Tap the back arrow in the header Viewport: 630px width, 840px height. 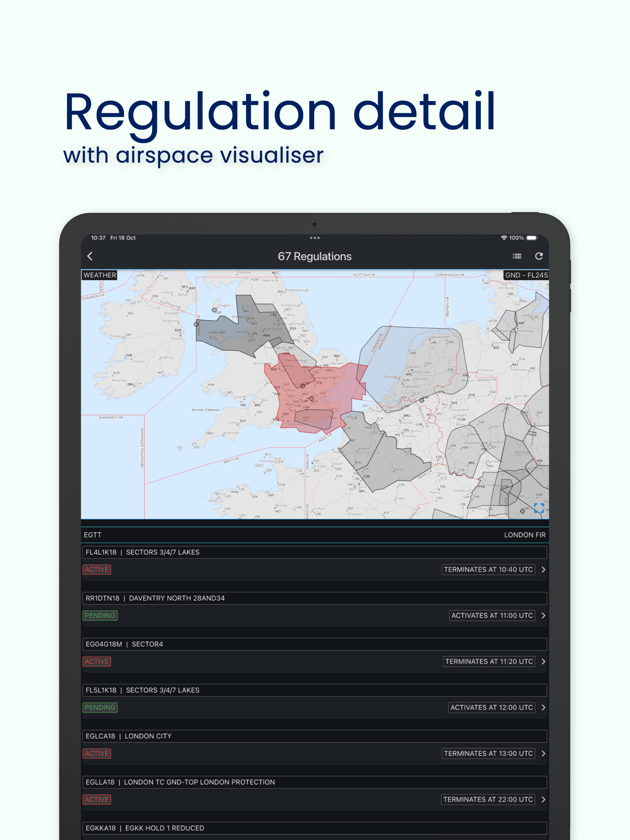click(x=90, y=256)
